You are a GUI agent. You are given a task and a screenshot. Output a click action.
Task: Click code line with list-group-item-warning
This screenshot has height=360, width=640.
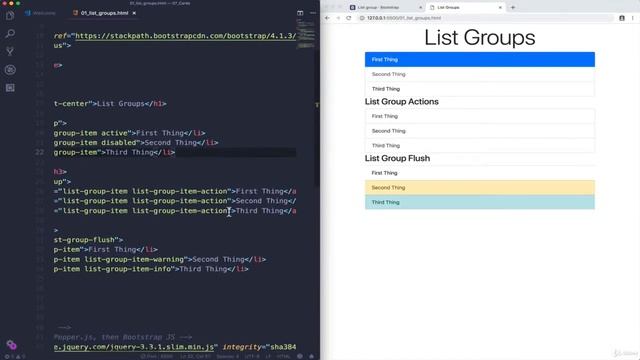(x=160, y=259)
